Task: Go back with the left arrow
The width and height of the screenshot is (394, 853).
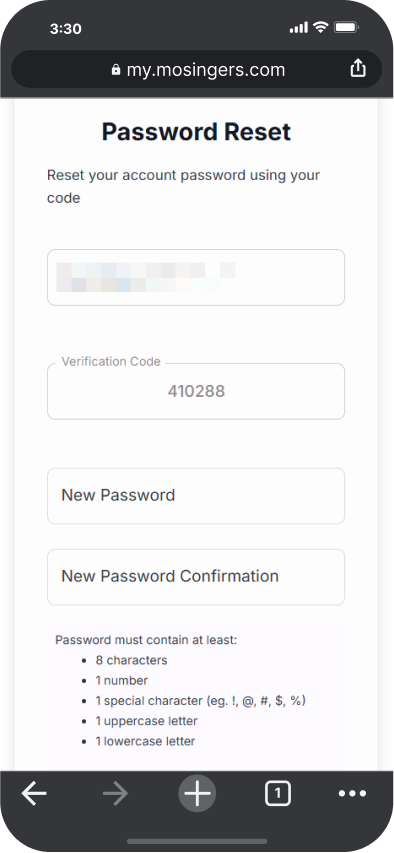Action: click(x=34, y=794)
